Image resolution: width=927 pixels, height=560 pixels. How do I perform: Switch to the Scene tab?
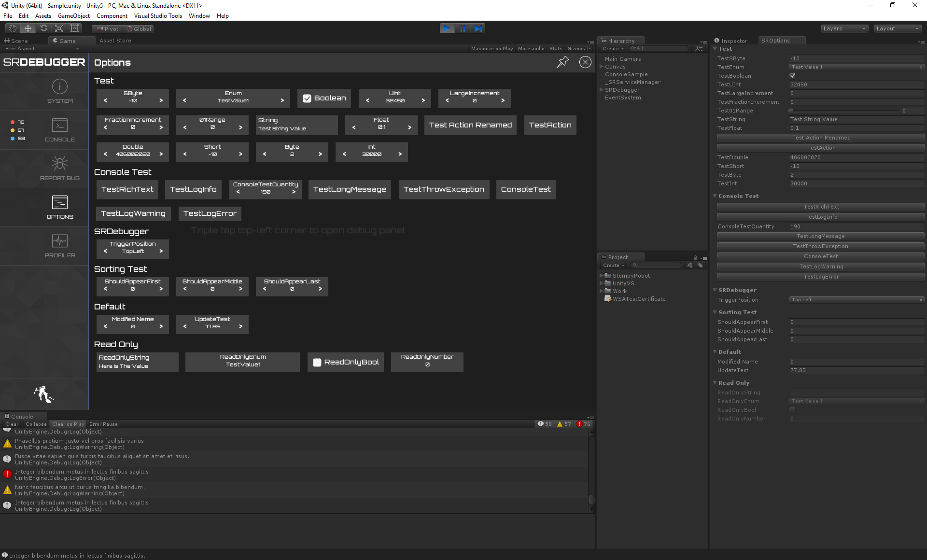[17, 41]
